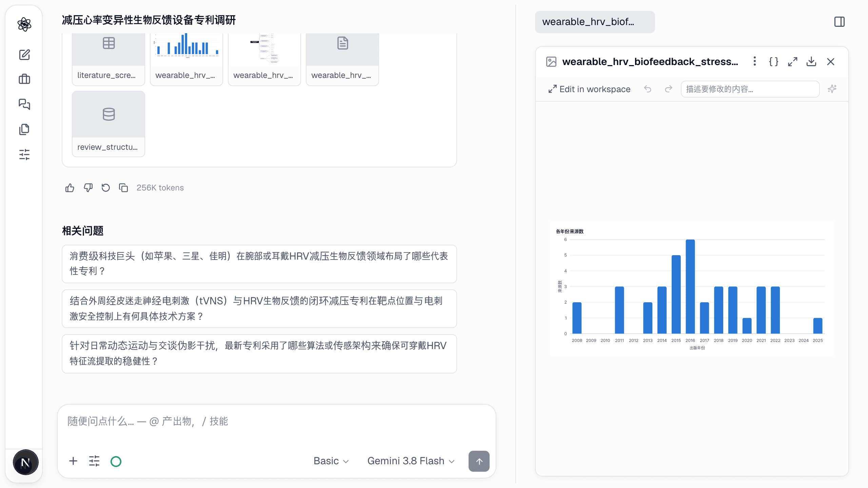Click the modification description input field
Image resolution: width=868 pixels, height=488 pixels.
click(750, 89)
